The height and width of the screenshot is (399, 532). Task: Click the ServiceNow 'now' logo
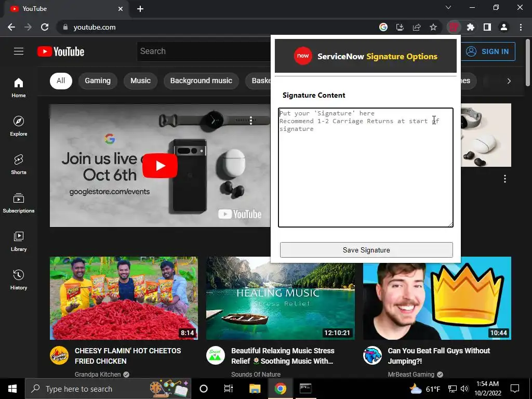[x=303, y=56]
